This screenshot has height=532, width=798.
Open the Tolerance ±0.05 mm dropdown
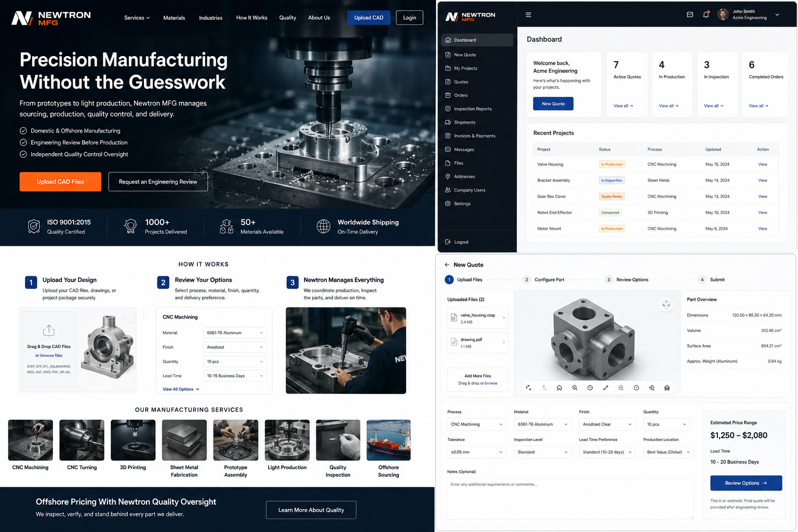(476, 452)
